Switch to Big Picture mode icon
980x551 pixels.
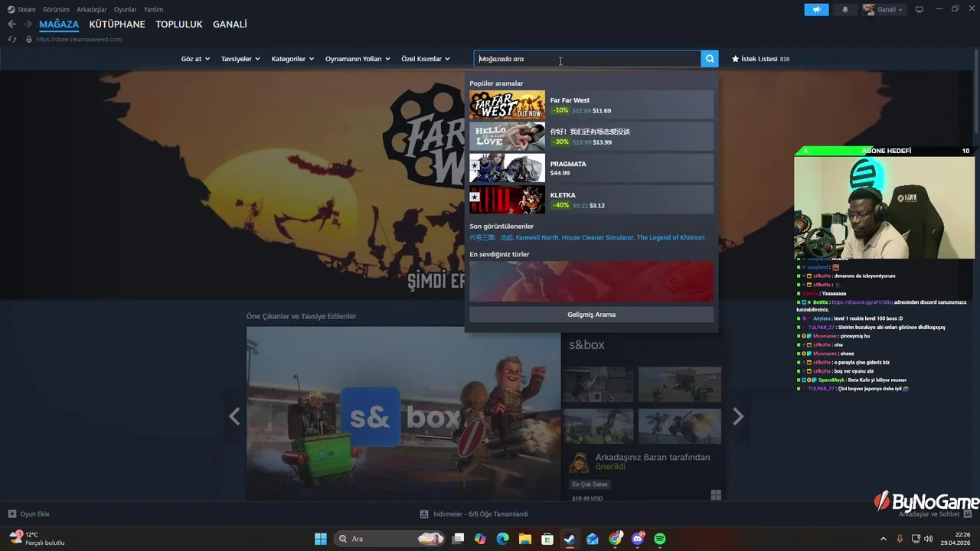pos(920,10)
